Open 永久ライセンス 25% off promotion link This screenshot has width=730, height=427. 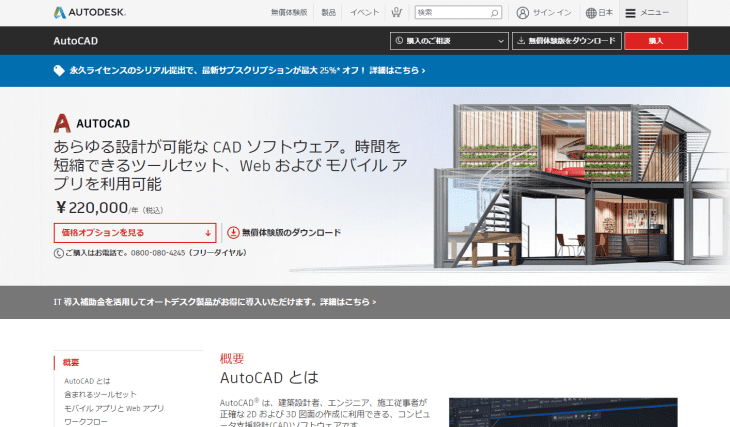tap(247, 71)
